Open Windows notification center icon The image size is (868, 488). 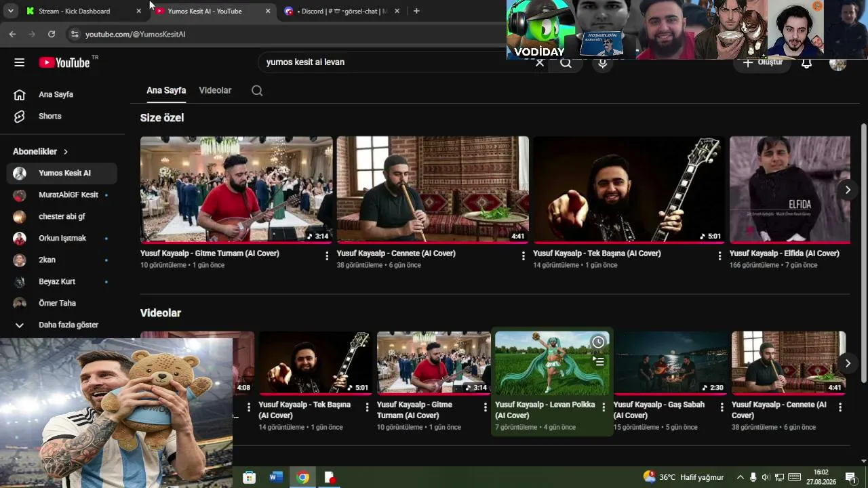pyautogui.click(x=850, y=477)
